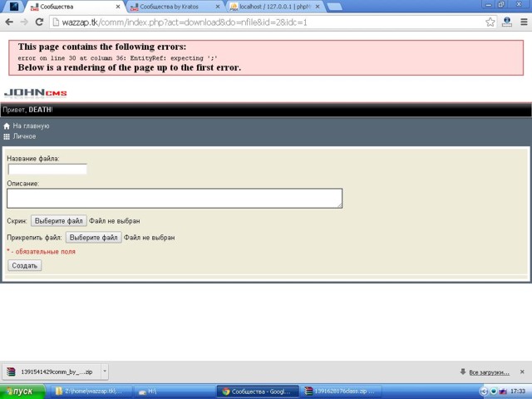Bookmark this page with the star icon
Viewport: 532px width, 399px height.
490,22
